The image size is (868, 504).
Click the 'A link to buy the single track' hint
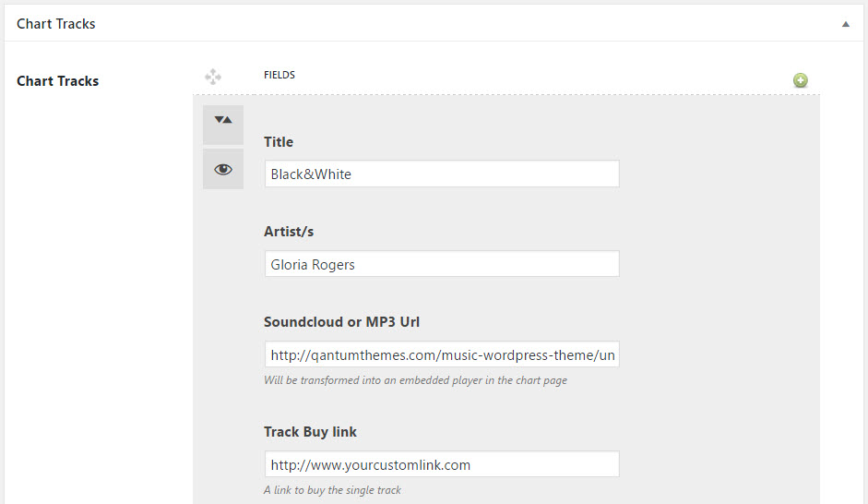(x=332, y=490)
